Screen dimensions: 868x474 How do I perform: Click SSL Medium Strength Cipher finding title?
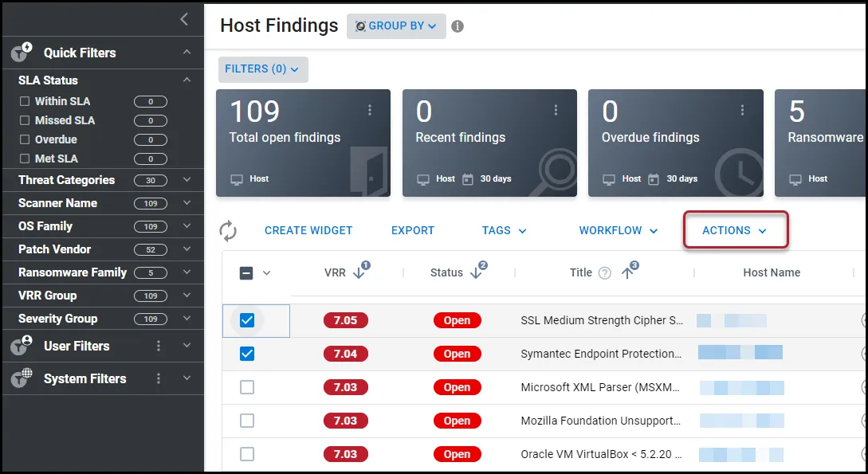click(602, 320)
